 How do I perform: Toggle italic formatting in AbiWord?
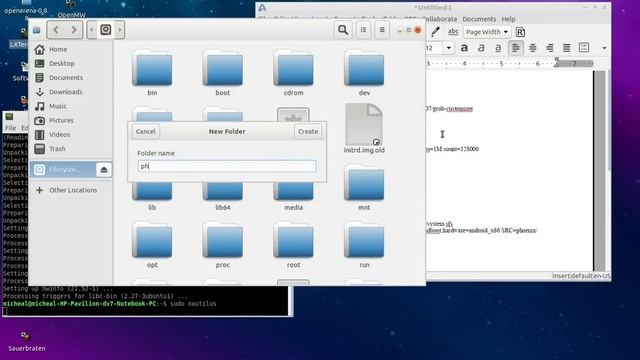click(x=481, y=48)
